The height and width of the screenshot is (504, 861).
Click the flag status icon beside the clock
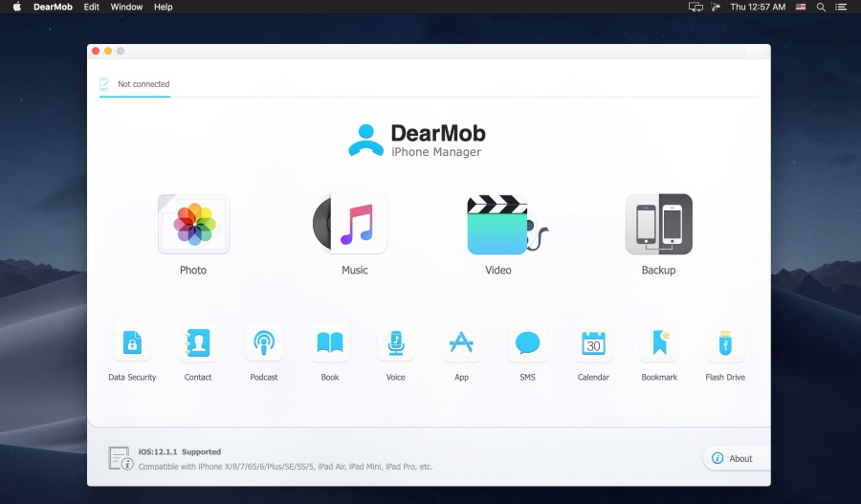tap(716, 7)
